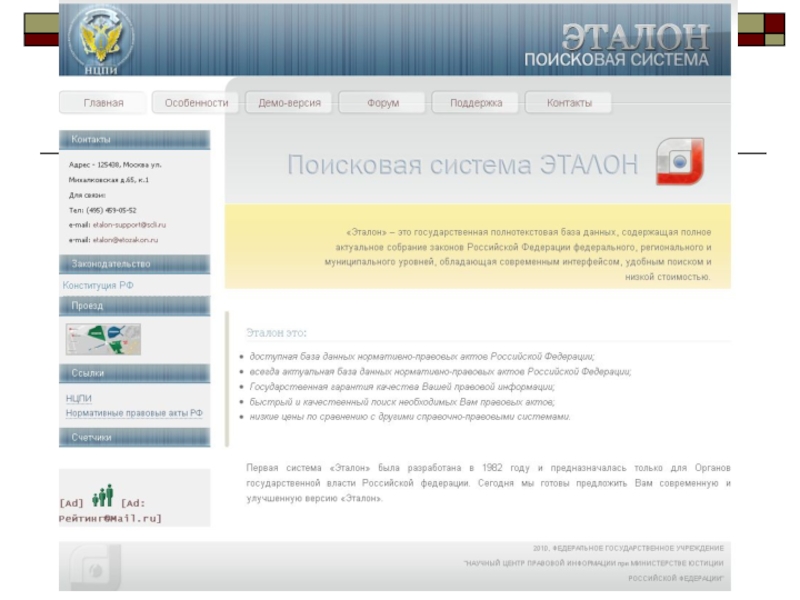Click the ЭТАЛОН Поисковая система banner title
Screen dimensions: 800x600
click(x=617, y=45)
